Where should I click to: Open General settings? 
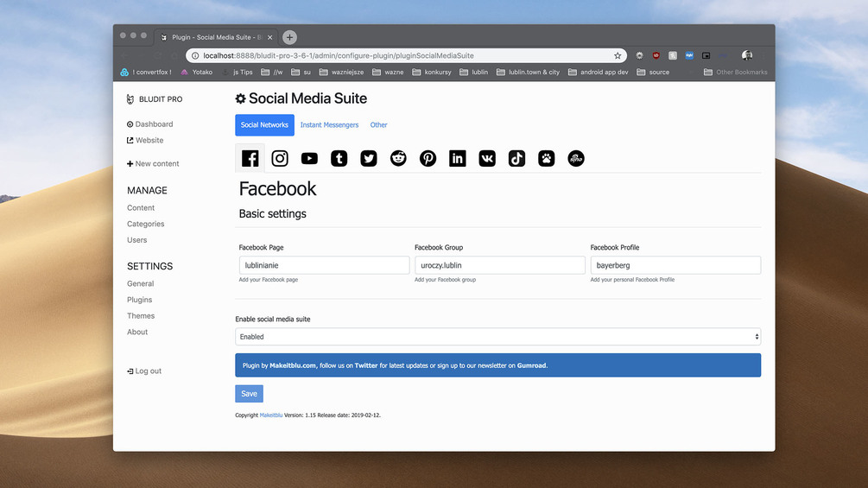click(140, 283)
